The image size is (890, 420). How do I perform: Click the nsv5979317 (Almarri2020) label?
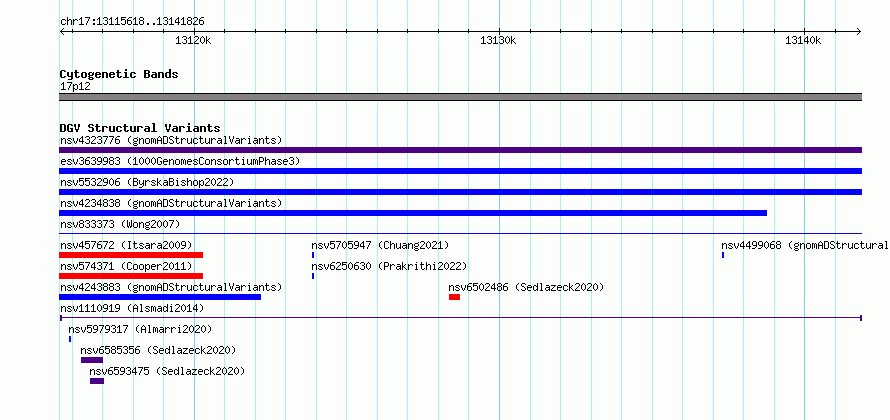point(140,329)
